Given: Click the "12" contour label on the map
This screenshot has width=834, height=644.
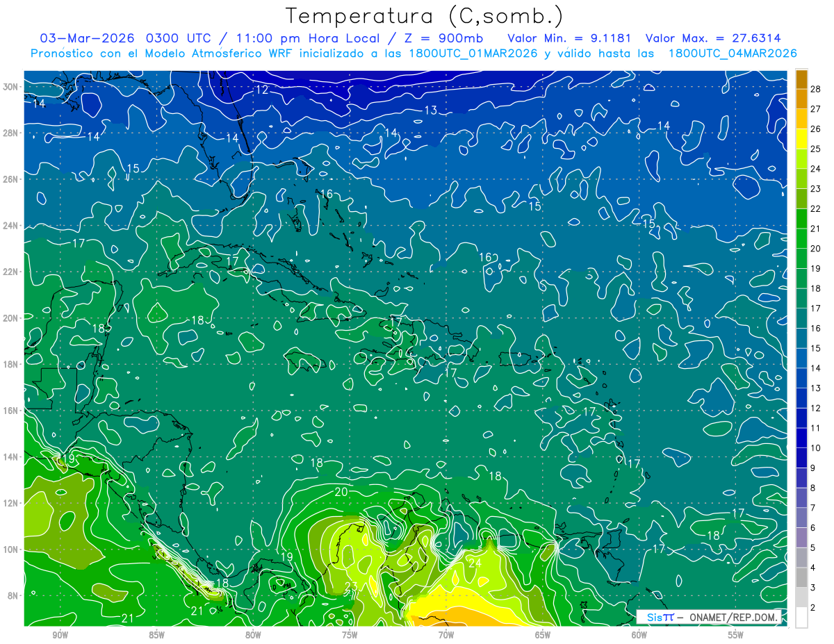Looking at the screenshot, I should [262, 90].
